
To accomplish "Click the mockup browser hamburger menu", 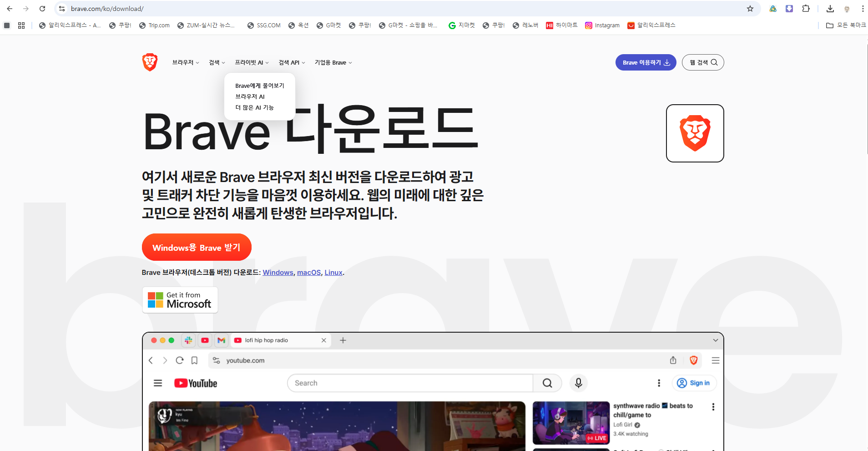I will (716, 360).
